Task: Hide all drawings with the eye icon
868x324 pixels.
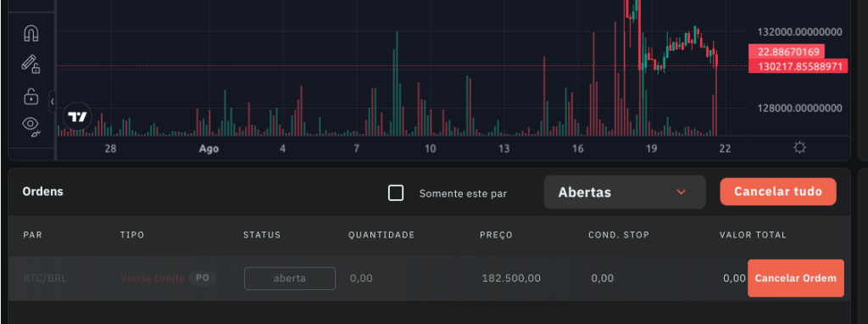Action: tap(31, 126)
